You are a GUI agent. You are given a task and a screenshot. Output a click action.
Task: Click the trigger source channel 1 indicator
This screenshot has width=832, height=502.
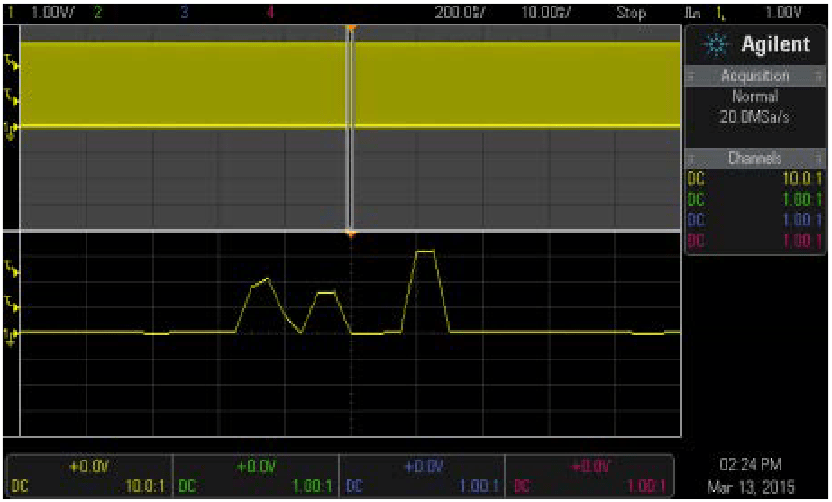click(721, 13)
